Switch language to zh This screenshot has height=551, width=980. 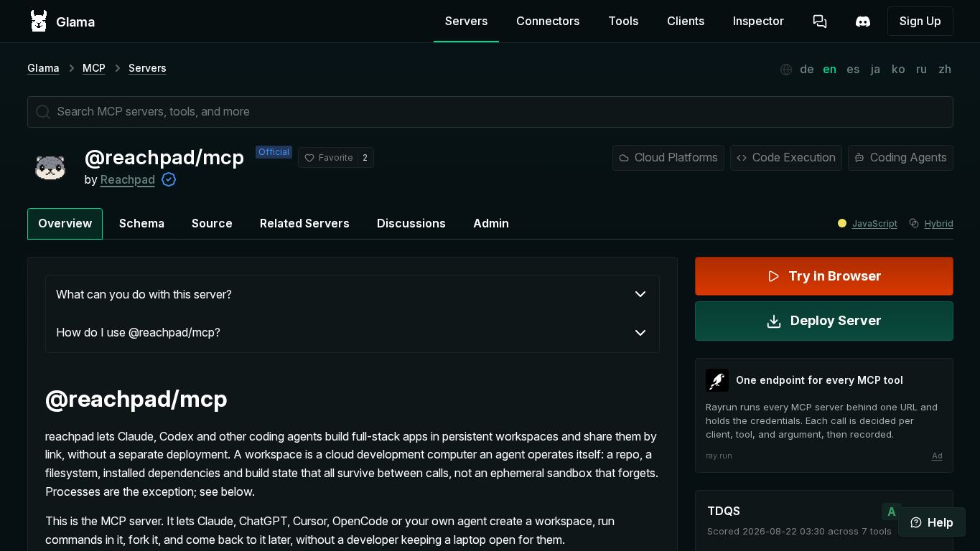pos(945,70)
